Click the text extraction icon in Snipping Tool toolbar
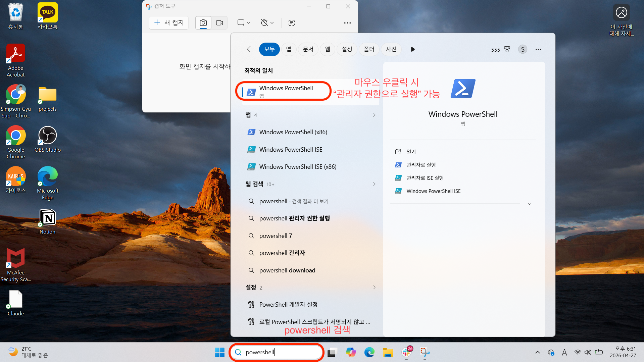 point(291,22)
